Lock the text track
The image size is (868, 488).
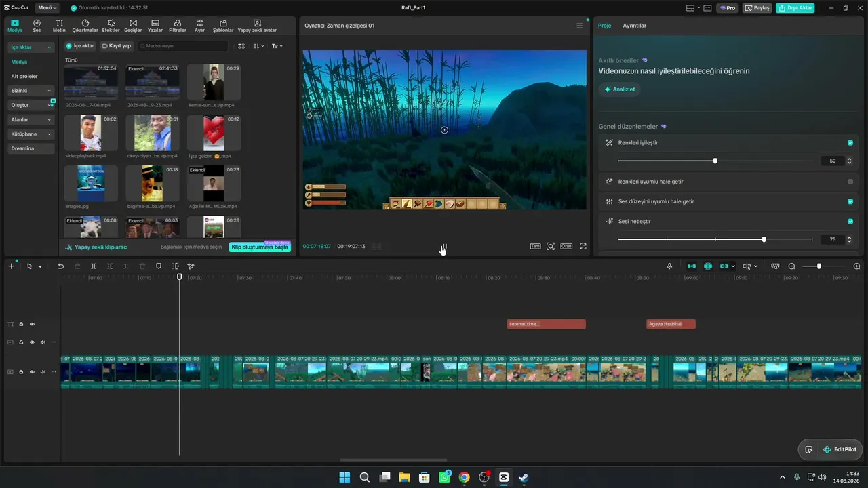21,324
